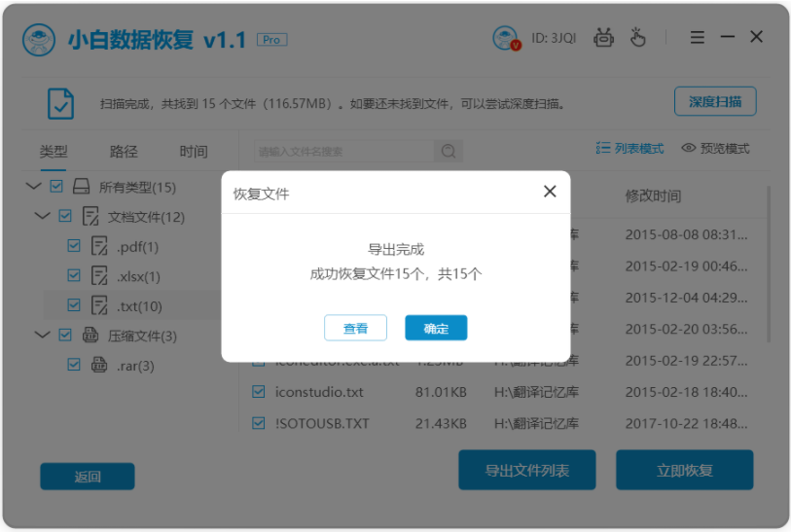This screenshot has width=791, height=532.
Task: Open the customer service robot icon
Action: pyautogui.click(x=603, y=38)
